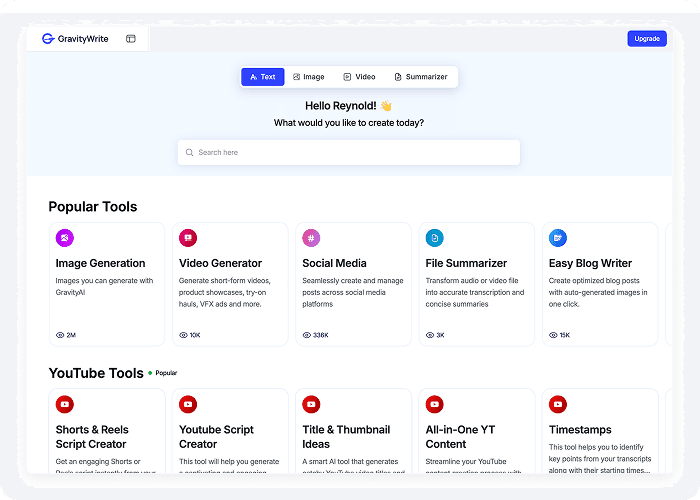
Task: Click the Social Media description text
Action: pyautogui.click(x=353, y=292)
